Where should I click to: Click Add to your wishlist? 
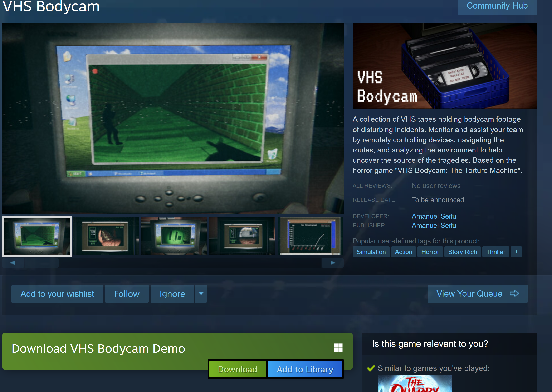pos(57,294)
